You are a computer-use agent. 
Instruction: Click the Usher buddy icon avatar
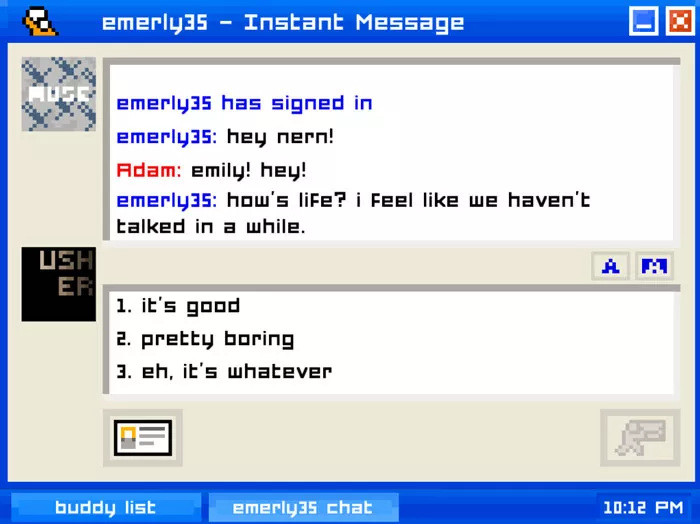click(x=58, y=284)
